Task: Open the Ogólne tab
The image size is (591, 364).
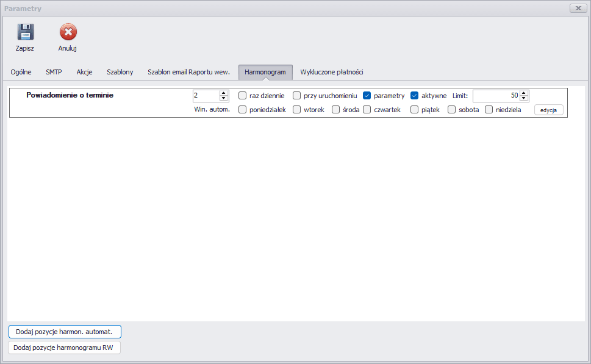Action: [21, 72]
